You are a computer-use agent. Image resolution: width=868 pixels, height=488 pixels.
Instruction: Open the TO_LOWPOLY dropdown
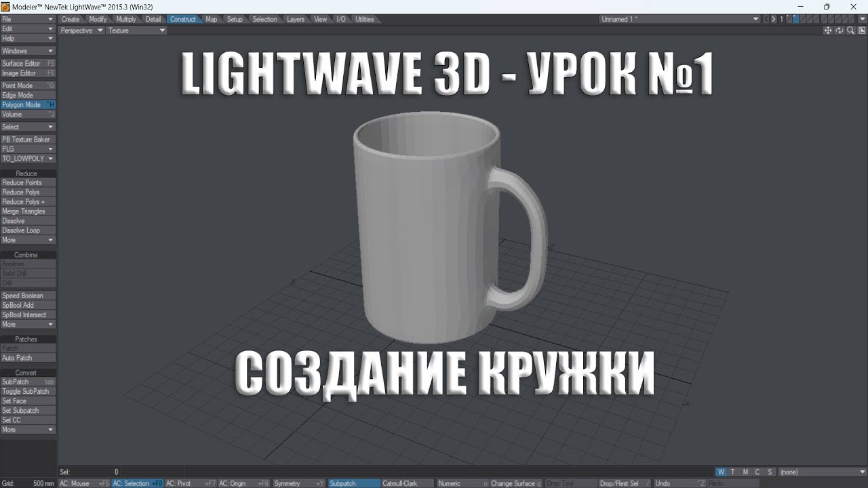pos(28,158)
